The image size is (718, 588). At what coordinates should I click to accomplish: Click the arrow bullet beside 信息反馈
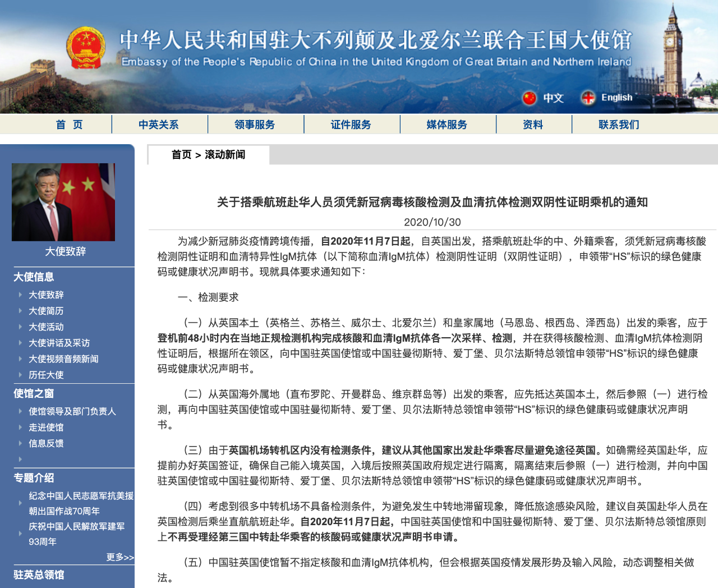click(x=20, y=443)
